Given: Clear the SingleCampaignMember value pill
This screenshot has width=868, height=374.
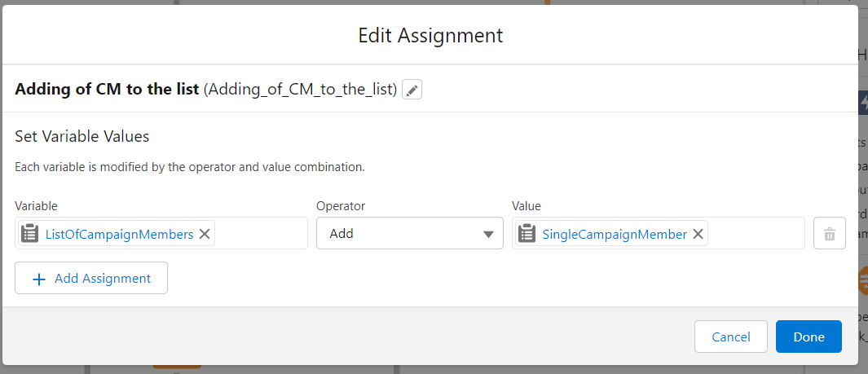Looking at the screenshot, I should [698, 234].
